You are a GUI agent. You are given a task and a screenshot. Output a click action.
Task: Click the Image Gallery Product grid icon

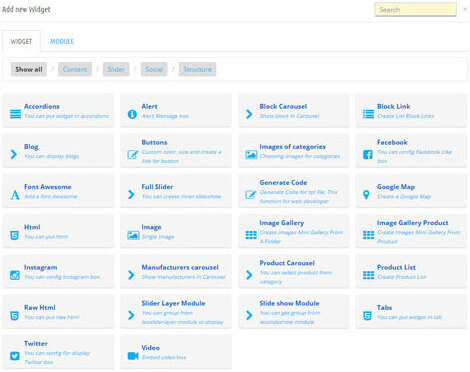pos(368,235)
